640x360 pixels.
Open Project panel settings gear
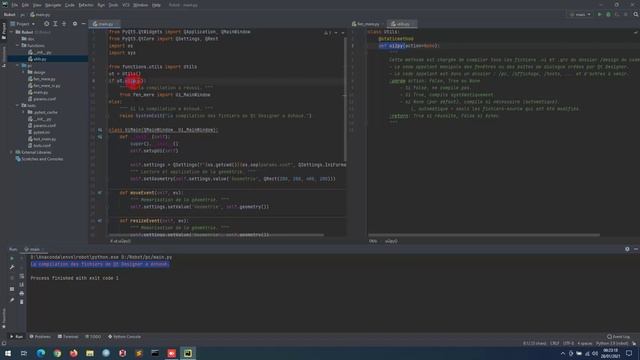click(75, 24)
